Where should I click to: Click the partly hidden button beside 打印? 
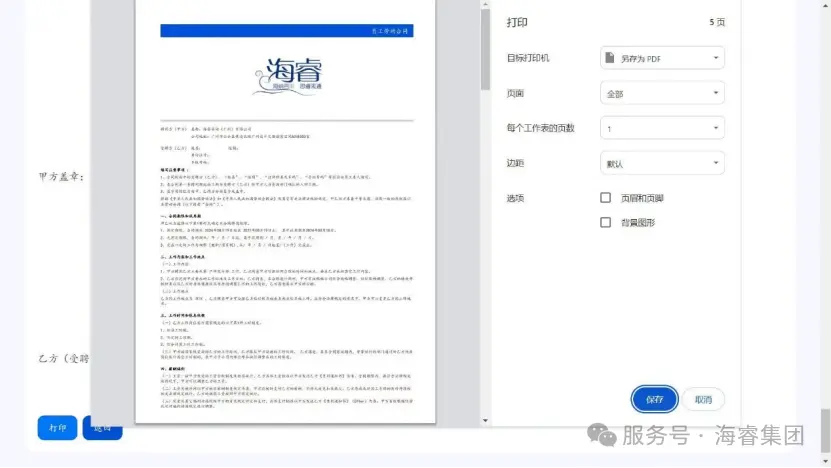click(x=102, y=428)
